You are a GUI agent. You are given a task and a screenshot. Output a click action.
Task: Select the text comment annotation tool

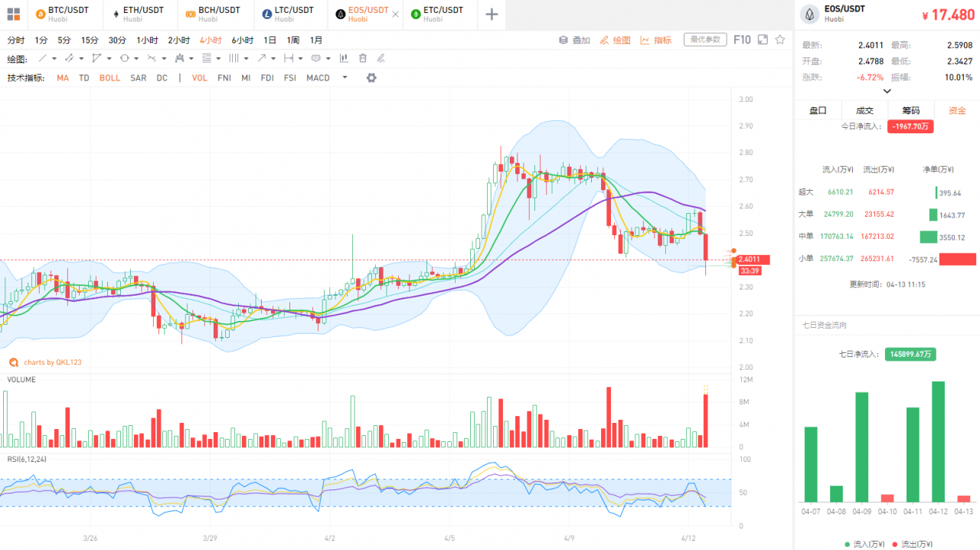(316, 58)
